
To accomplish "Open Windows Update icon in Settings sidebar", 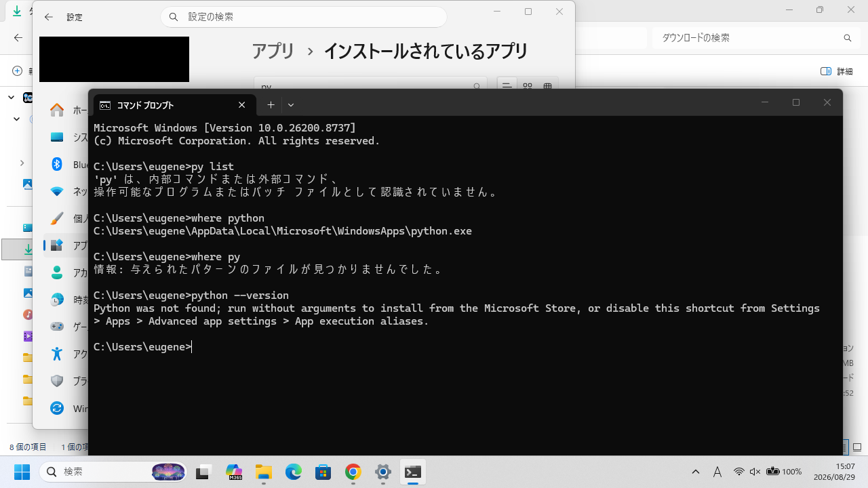I will point(58,408).
